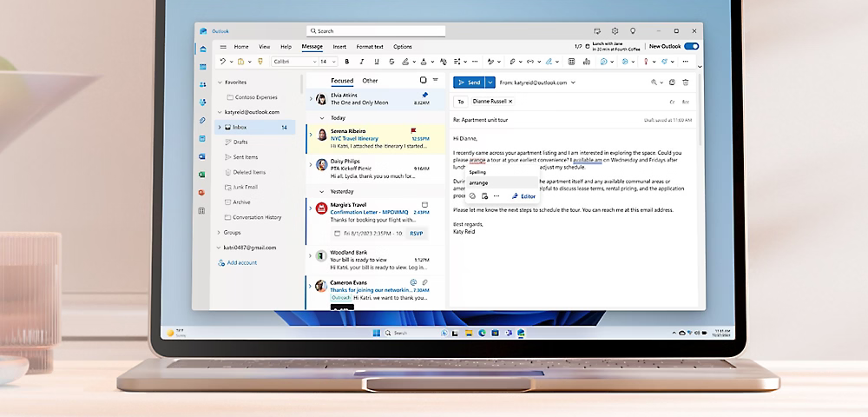Open the Calendar view in left rail
Screen dimensions: 868x417
(x=202, y=66)
